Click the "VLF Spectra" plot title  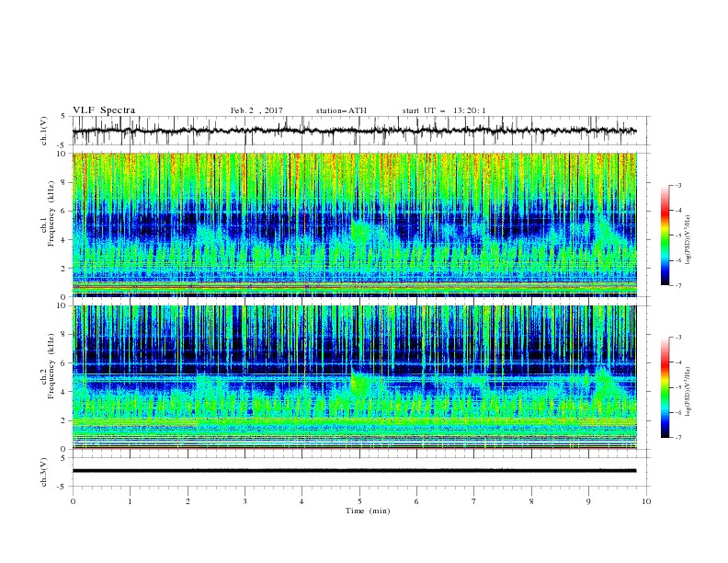(x=104, y=110)
